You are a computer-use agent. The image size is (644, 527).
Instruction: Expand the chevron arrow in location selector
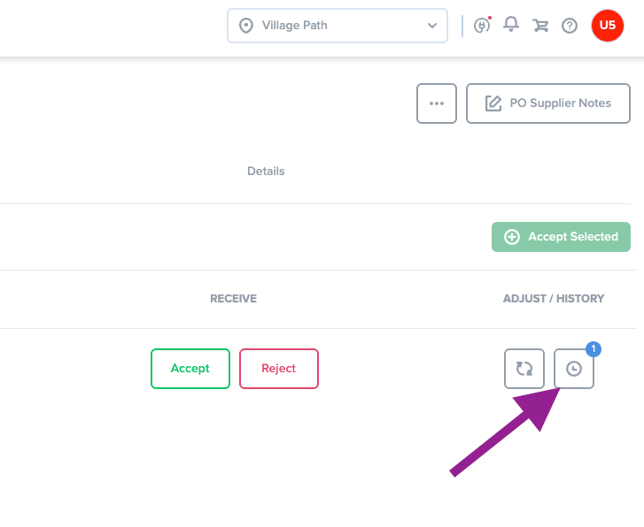[432, 25]
